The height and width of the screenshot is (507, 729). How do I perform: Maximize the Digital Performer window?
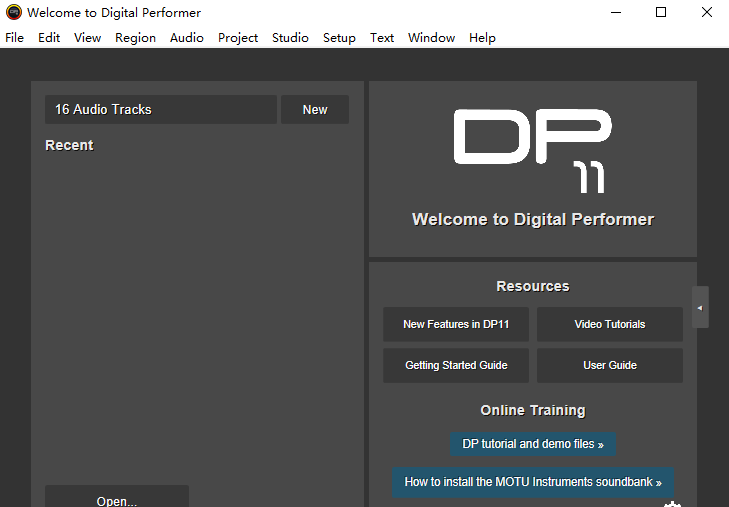tap(661, 12)
